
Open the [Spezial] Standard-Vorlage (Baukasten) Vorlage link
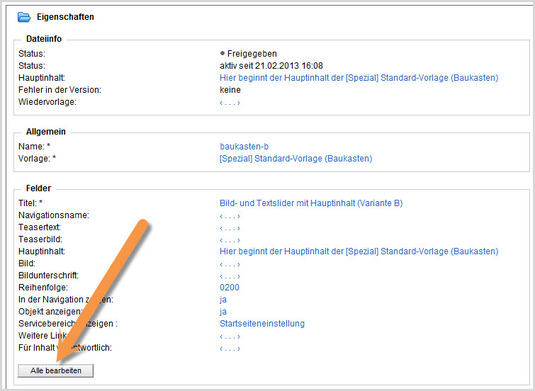coord(296,159)
